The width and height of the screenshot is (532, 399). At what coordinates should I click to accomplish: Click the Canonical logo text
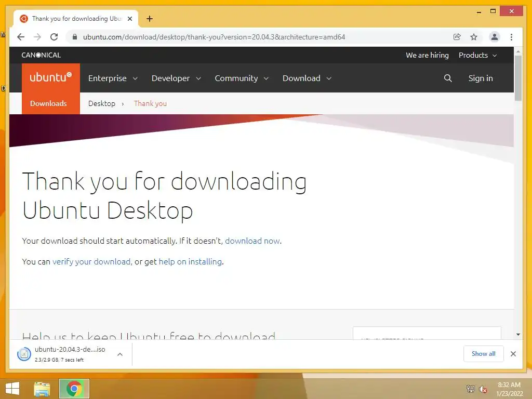tap(41, 55)
